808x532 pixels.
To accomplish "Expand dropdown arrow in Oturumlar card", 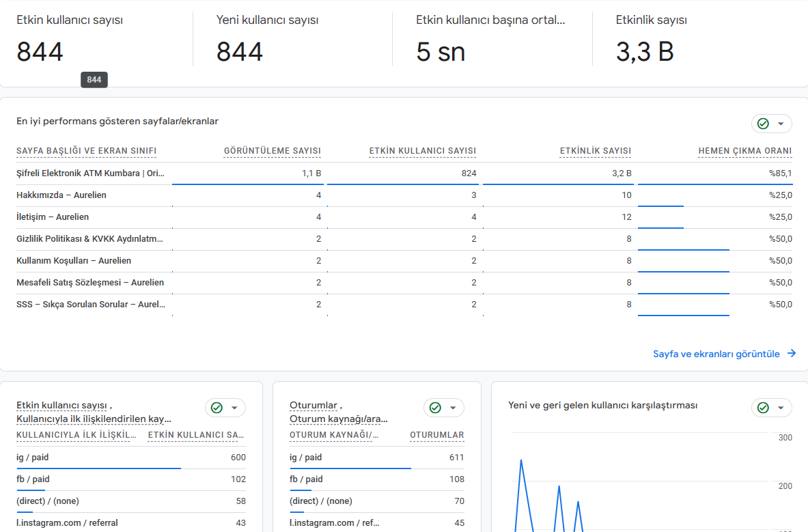I will pos(453,408).
